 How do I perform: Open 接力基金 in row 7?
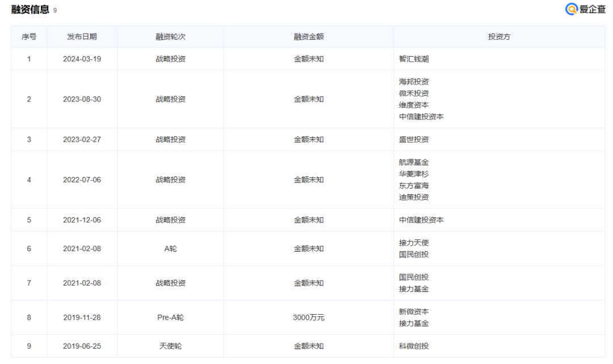click(x=414, y=289)
